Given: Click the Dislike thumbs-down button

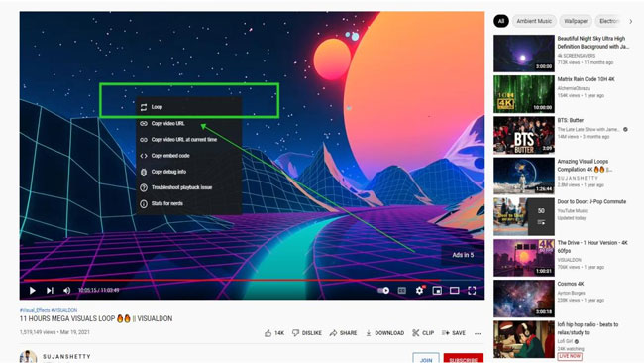Looking at the screenshot, I should (307, 333).
